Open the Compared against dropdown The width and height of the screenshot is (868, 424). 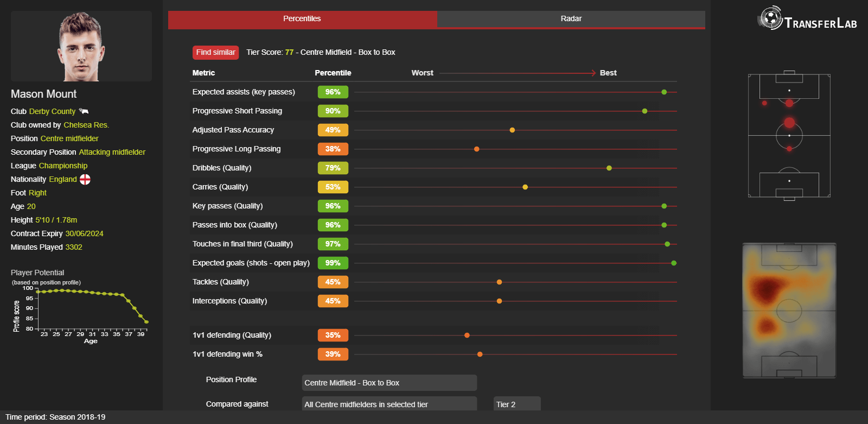coord(390,404)
